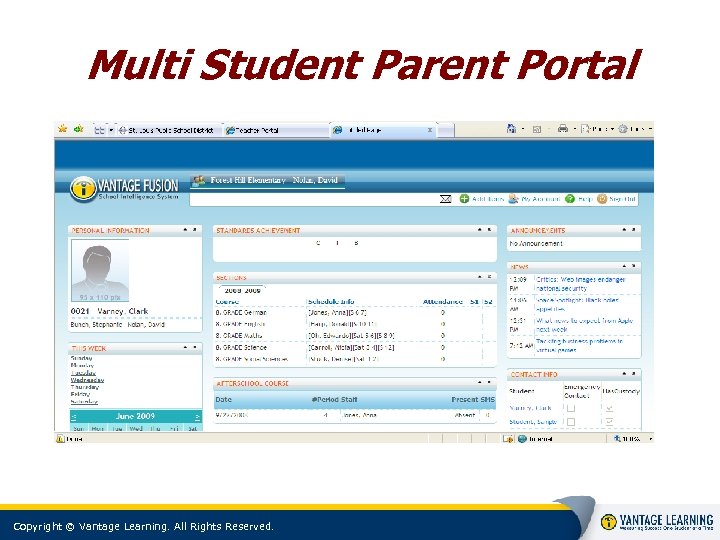Select Tuesday in This Week list

tap(83, 373)
